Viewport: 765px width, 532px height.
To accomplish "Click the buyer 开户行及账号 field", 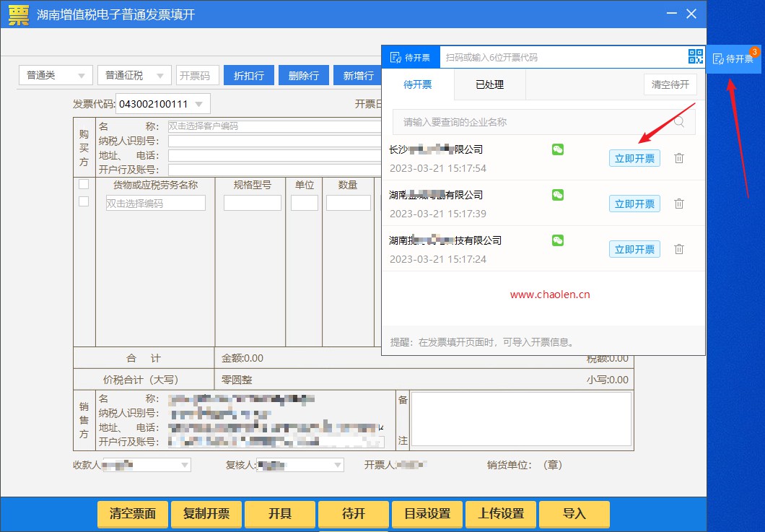I will coord(275,170).
